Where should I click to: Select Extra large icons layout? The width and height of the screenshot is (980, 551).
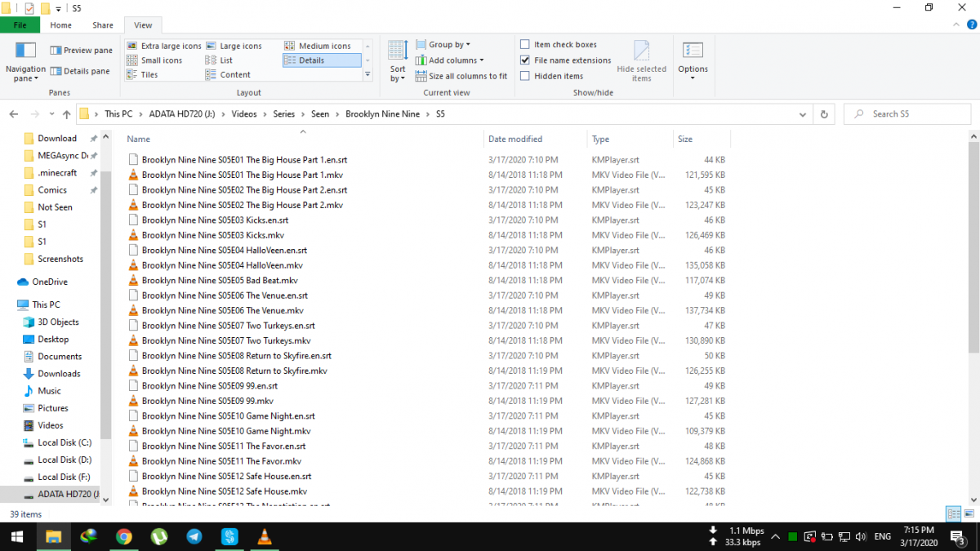[x=163, y=47]
